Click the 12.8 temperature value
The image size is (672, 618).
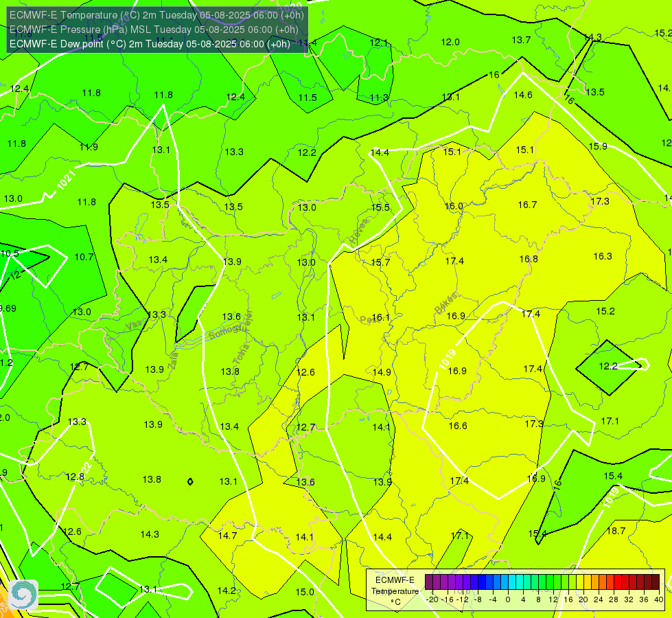click(x=75, y=477)
